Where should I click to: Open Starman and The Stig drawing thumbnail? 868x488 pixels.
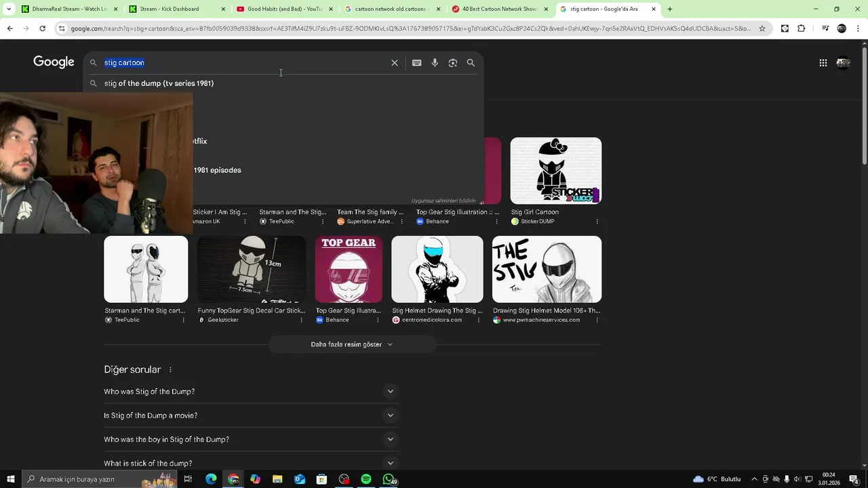coord(146,269)
